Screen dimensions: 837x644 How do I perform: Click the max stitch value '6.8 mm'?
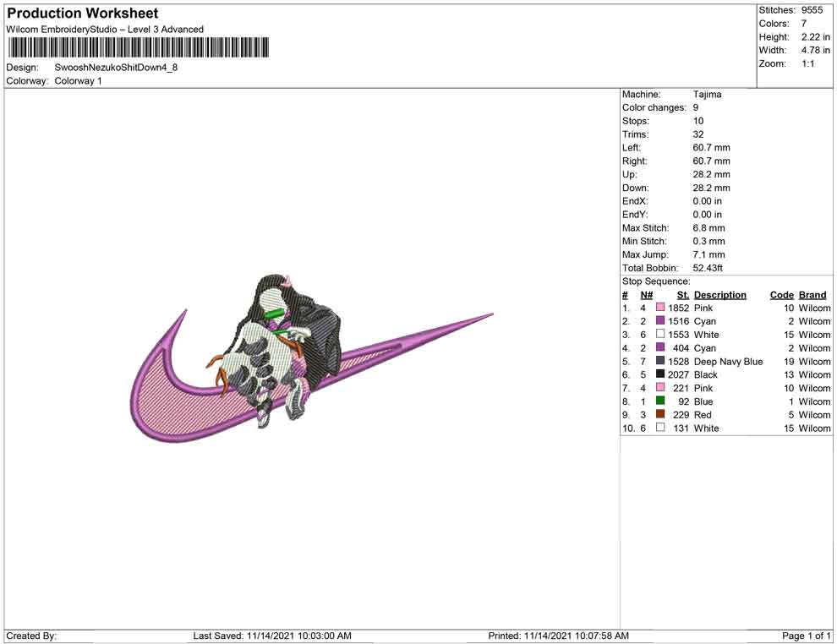pos(708,228)
